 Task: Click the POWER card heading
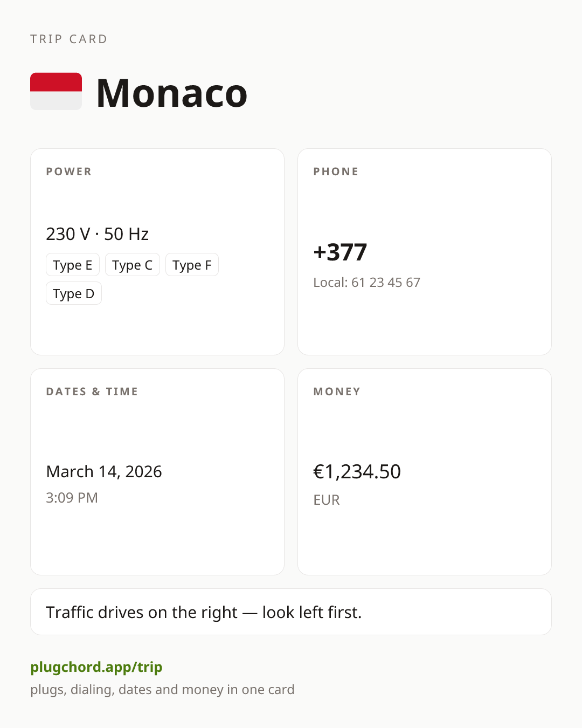69,171
